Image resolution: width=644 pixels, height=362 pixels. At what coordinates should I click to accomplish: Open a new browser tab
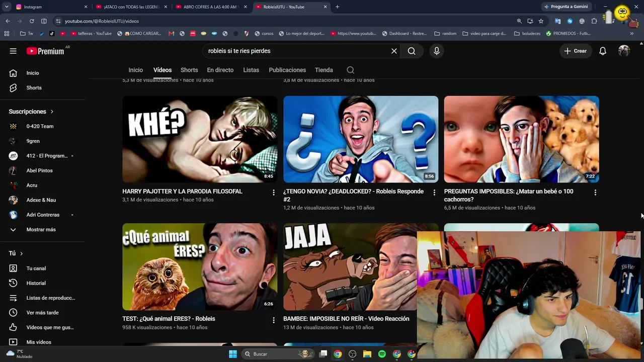click(337, 7)
